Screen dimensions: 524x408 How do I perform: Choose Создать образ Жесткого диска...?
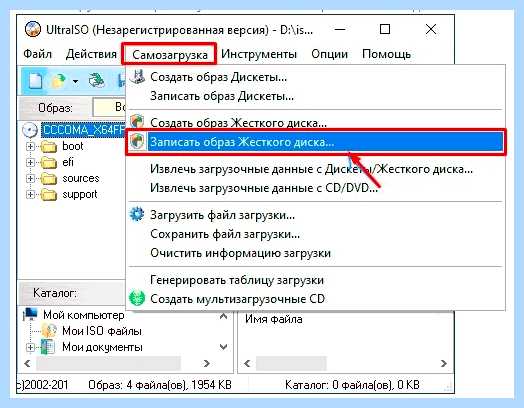point(315,122)
